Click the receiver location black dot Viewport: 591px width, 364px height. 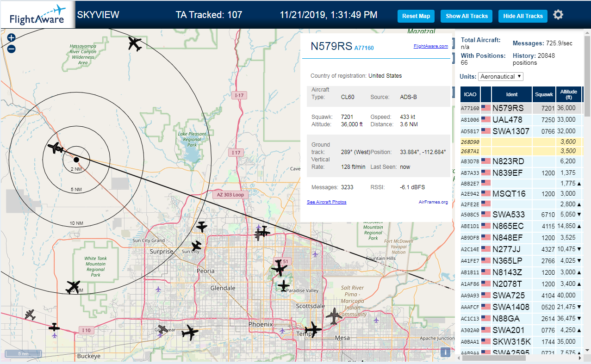coord(76,160)
